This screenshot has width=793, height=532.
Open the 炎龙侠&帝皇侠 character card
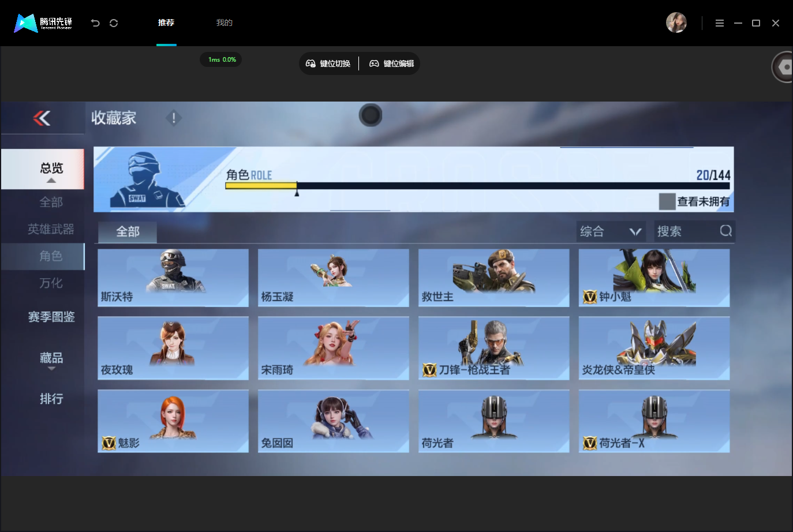[x=654, y=348]
